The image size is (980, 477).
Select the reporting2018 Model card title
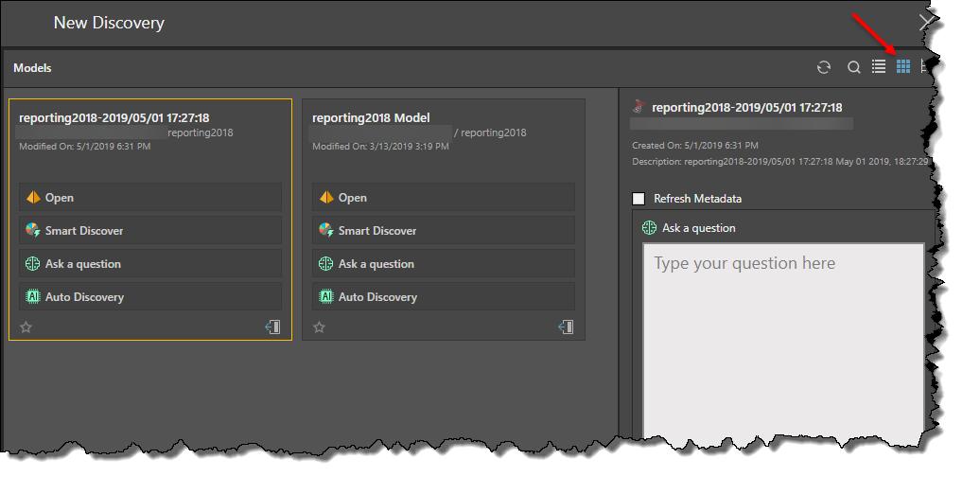371,118
